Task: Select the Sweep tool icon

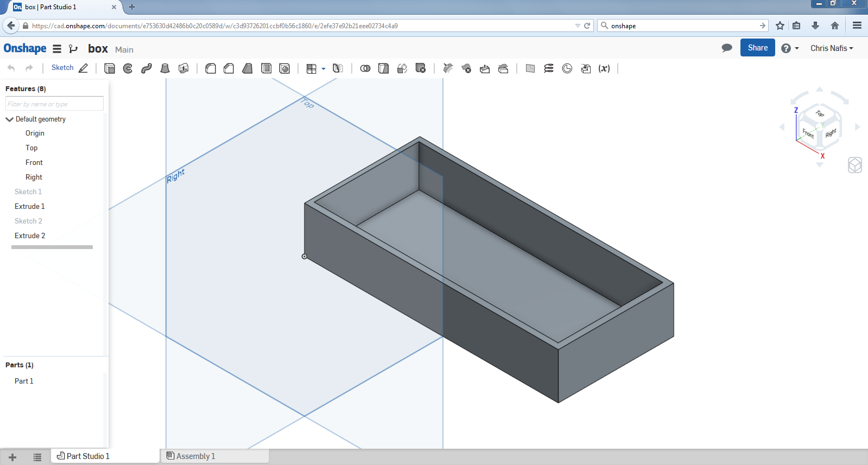Action: [147, 68]
